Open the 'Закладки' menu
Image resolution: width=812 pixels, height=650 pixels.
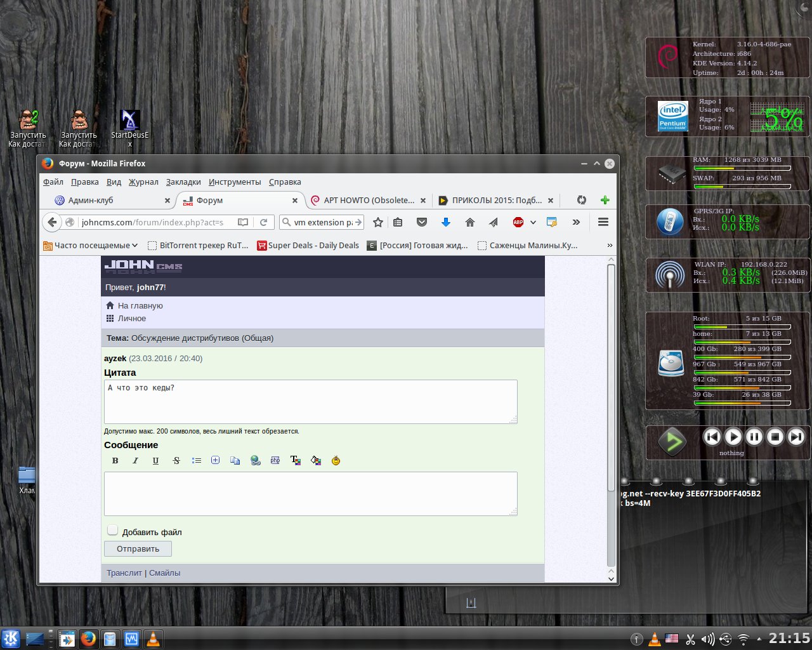[x=183, y=182]
